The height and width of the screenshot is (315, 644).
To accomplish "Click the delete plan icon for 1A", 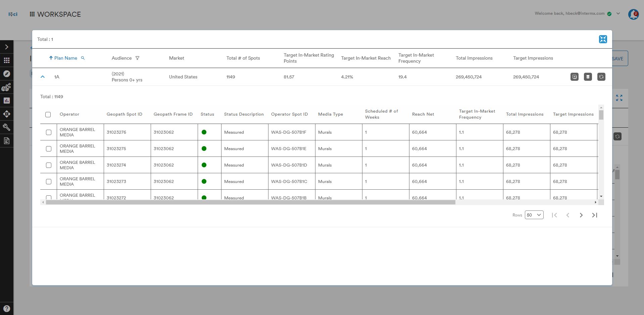I will click(x=588, y=77).
